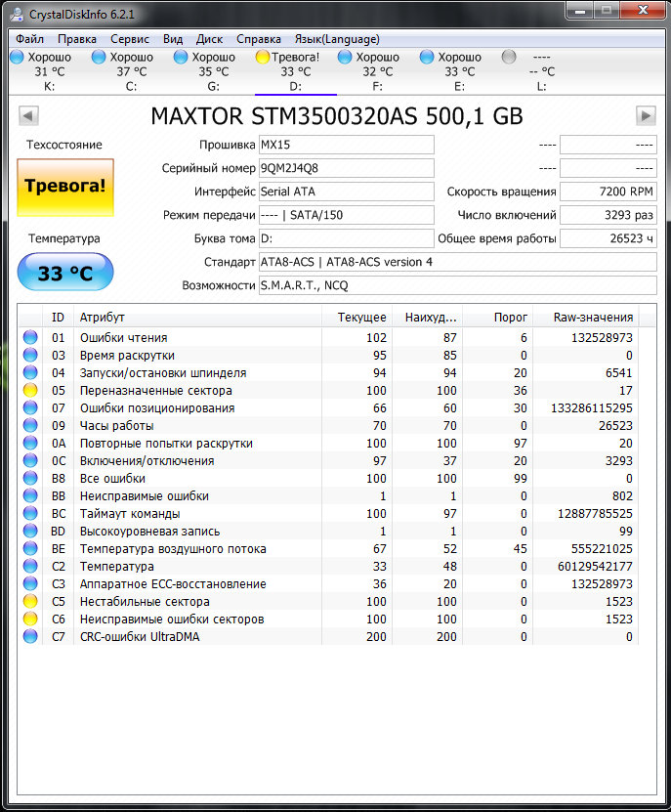Open the Файл menu
The width and height of the screenshot is (671, 812).
(29, 39)
